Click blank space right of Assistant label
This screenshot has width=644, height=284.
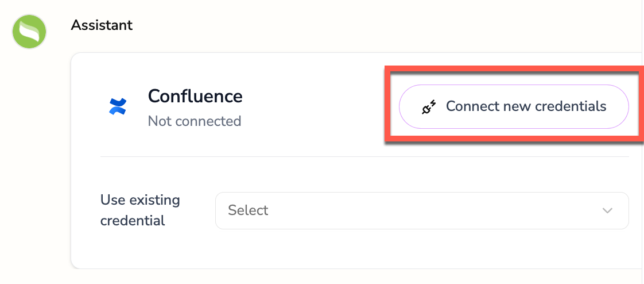(x=344, y=25)
